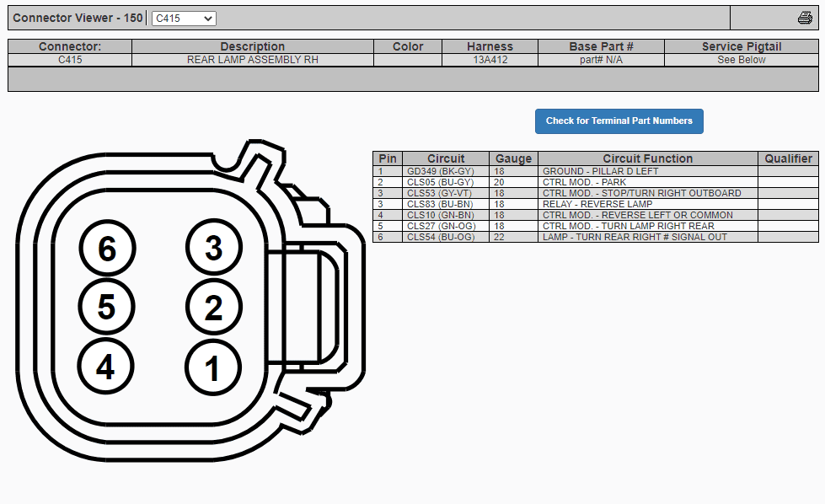Click the Harness header cell

(490, 46)
